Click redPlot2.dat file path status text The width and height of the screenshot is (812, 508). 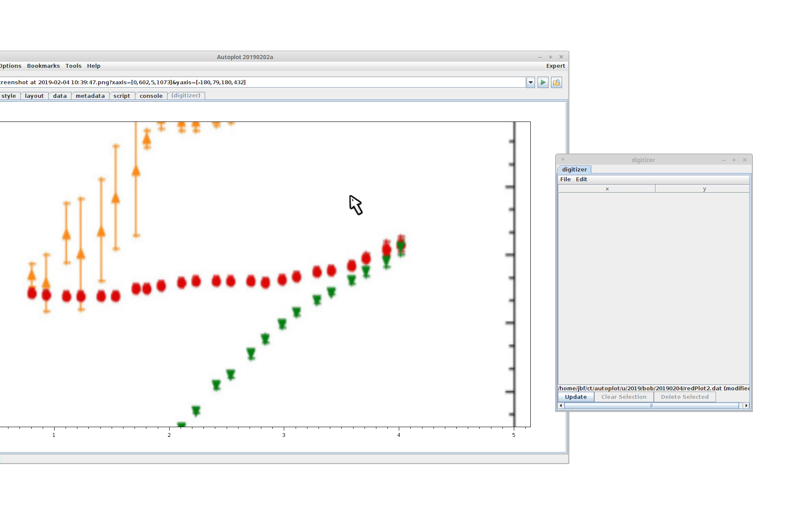click(x=654, y=388)
